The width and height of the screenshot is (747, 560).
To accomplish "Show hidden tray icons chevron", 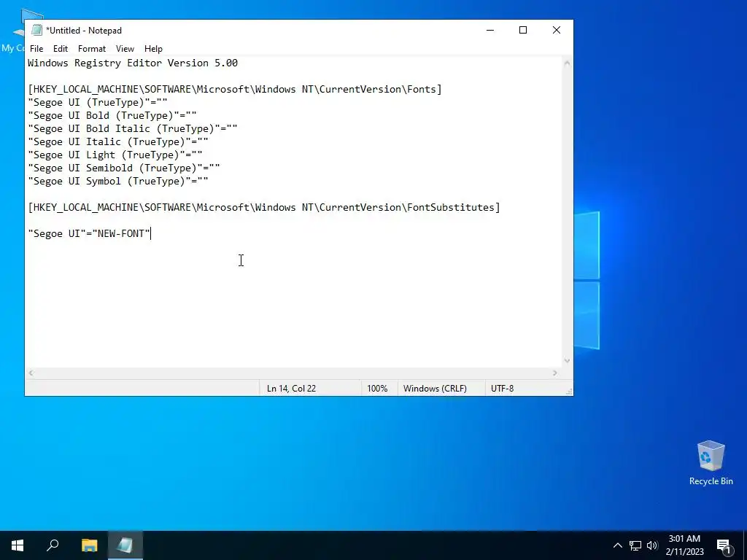I will pyautogui.click(x=617, y=545).
